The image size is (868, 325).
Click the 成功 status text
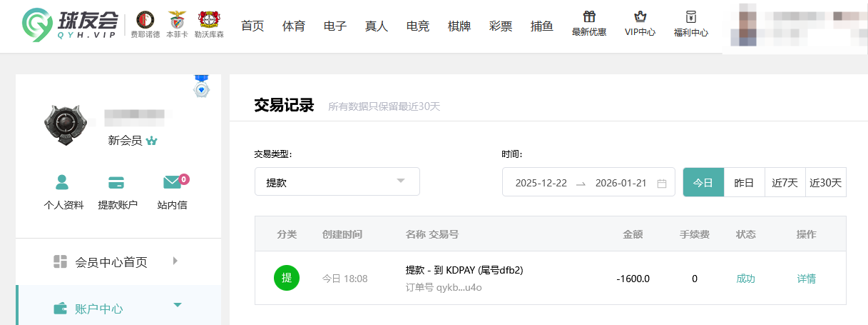tap(745, 279)
